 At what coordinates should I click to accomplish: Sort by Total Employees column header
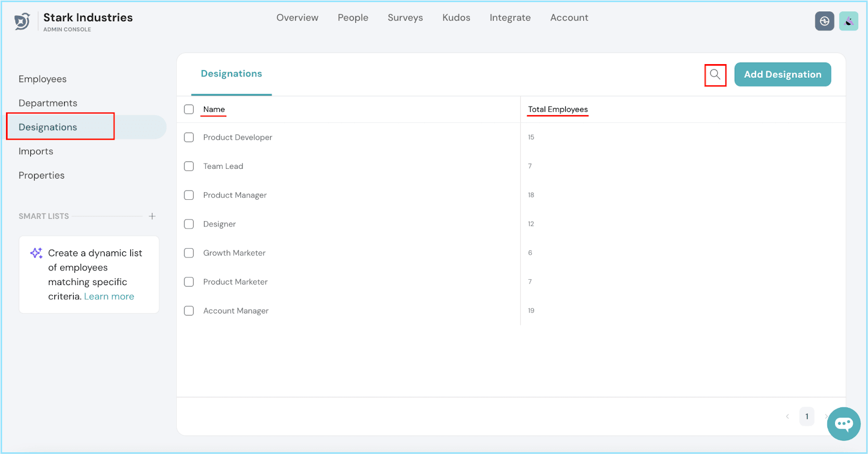point(558,109)
